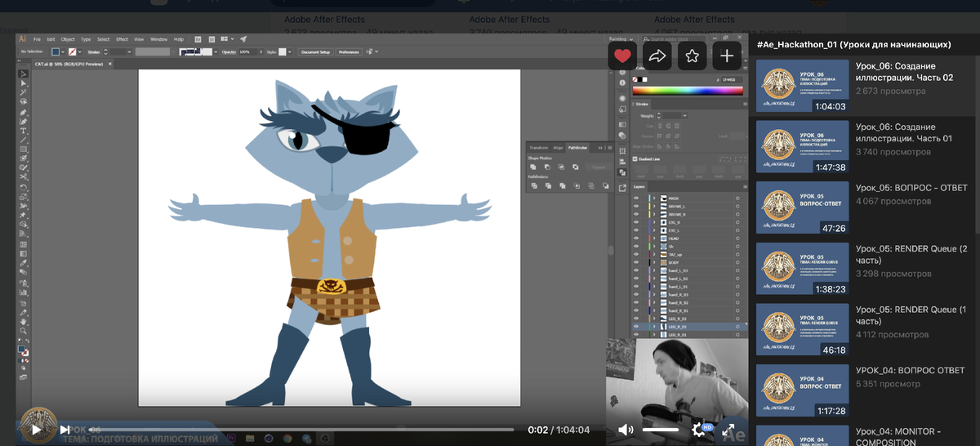Image resolution: width=980 pixels, height=446 pixels.
Task: Open the Effect menu
Action: click(x=122, y=39)
